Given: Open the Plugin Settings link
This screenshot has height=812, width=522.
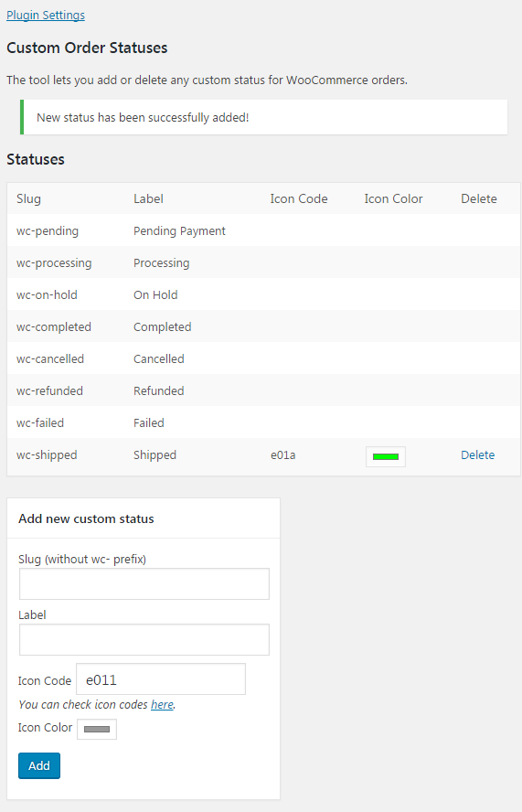Looking at the screenshot, I should tap(46, 16).
